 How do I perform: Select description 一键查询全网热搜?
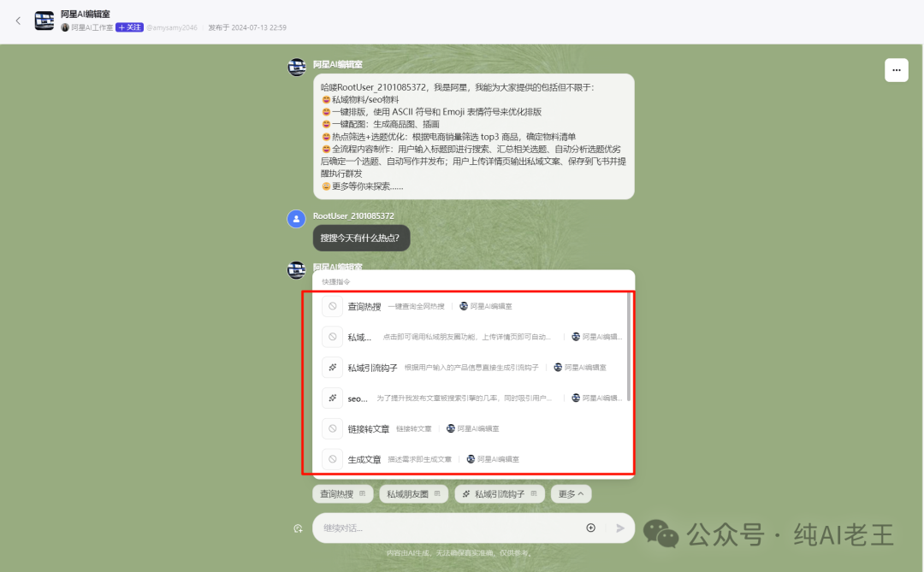point(416,306)
